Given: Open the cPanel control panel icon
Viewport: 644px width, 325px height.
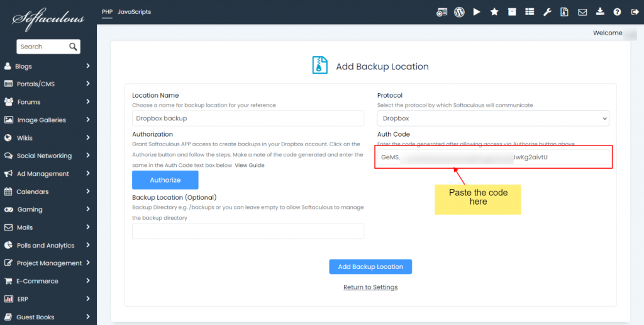Looking at the screenshot, I should point(441,12).
